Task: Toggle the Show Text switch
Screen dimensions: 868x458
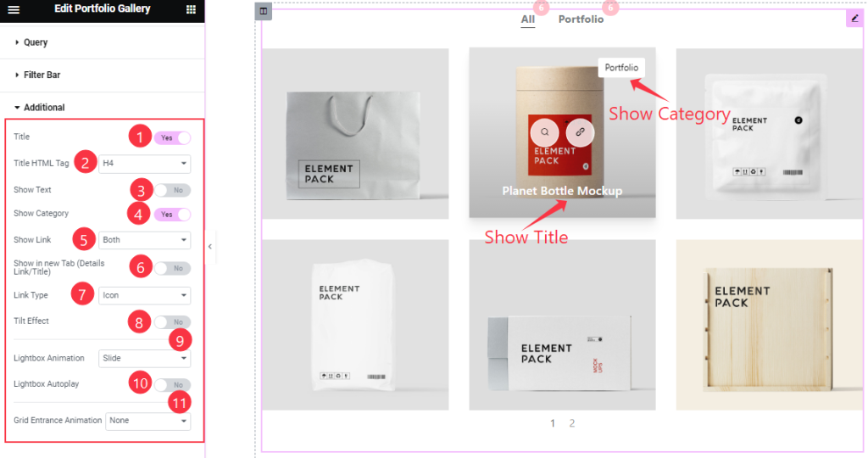Action: click(x=172, y=190)
